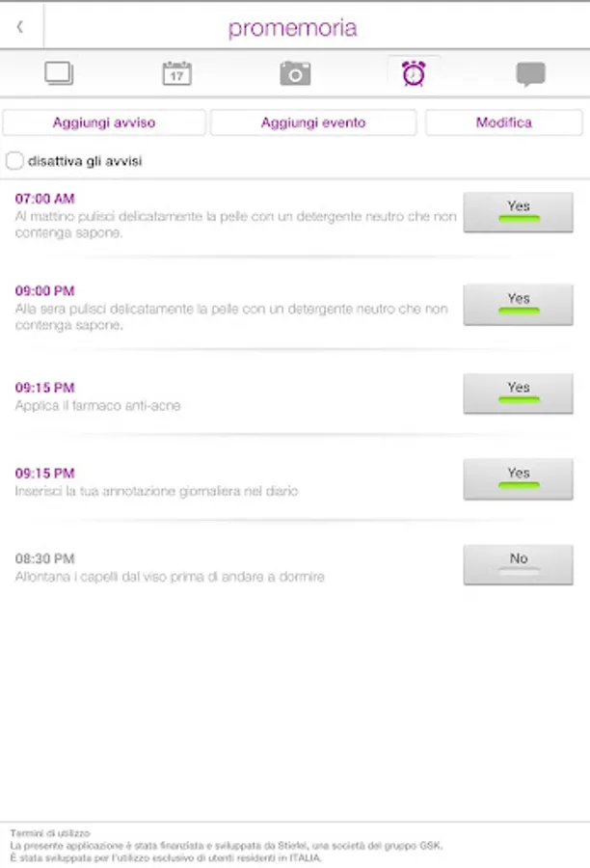The width and height of the screenshot is (590, 868).
Task: Check the disattiva gli avvisi checkbox
Action: coord(14,161)
